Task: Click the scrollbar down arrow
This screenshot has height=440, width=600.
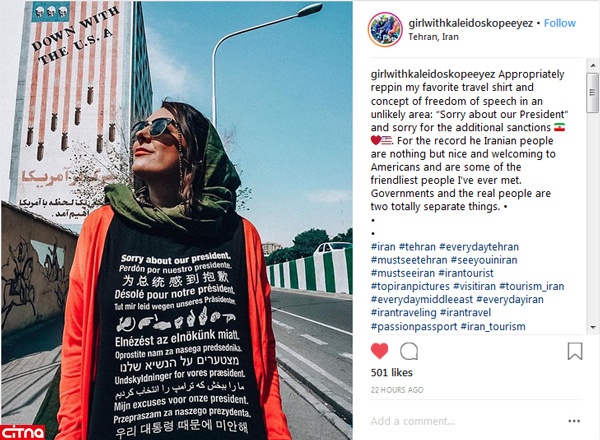Action: [x=593, y=327]
